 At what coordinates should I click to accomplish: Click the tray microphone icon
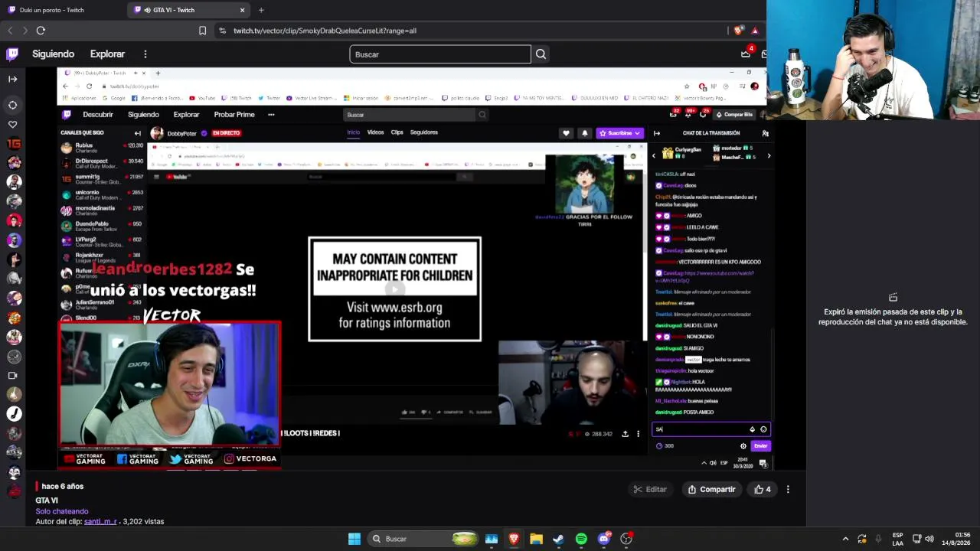click(x=878, y=539)
